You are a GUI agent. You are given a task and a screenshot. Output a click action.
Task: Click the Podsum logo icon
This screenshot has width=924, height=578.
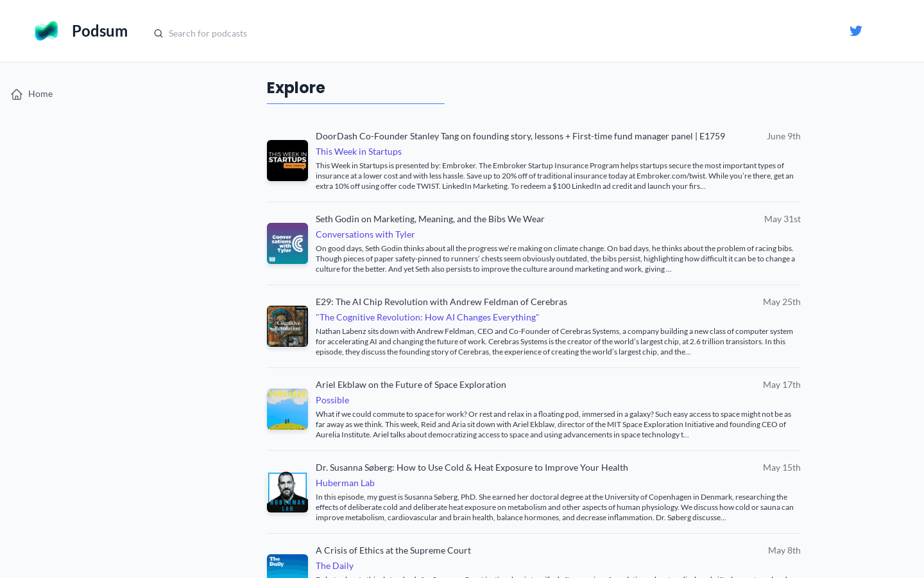point(46,31)
